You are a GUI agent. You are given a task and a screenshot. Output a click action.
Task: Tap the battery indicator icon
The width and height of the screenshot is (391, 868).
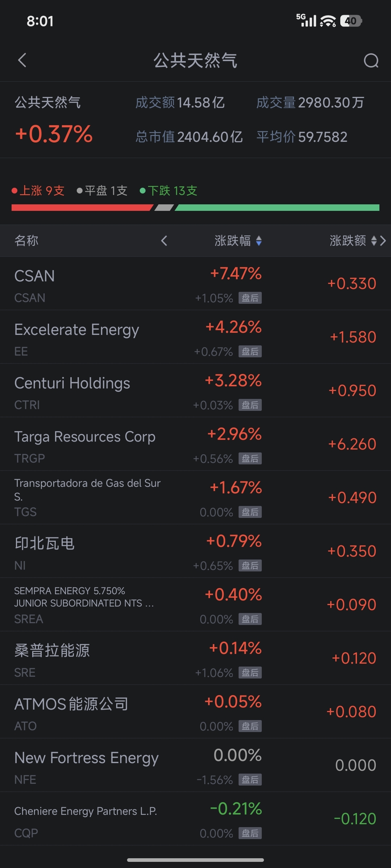[351, 21]
